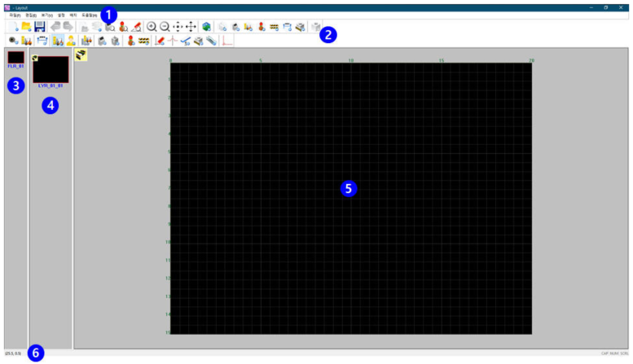Open the 도움말(H) menu
This screenshot has width=633, height=364.
coord(89,15)
